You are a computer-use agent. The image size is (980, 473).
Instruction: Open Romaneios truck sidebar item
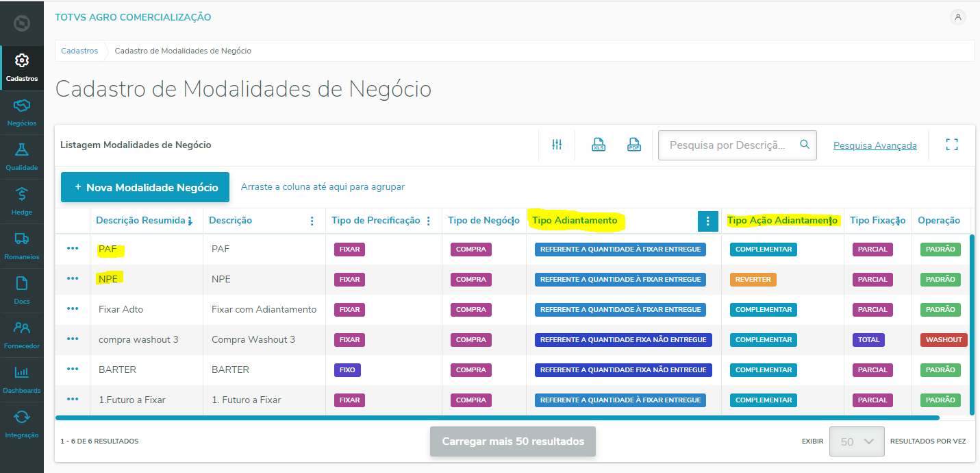coord(22,246)
